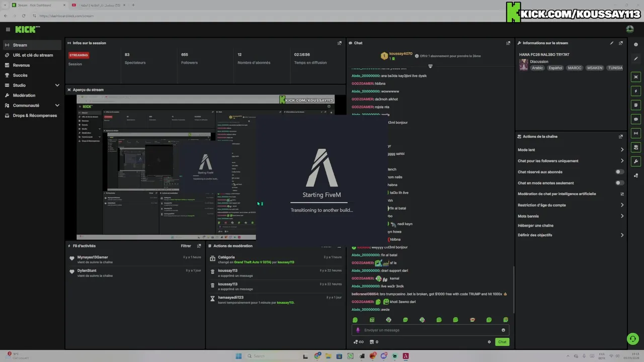The image size is (644, 362).
Task: Open the green support headset button
Action: [x=633, y=339]
